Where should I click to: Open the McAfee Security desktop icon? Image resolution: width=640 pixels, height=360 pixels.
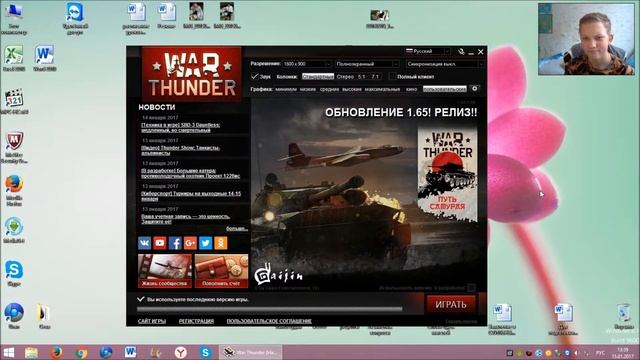14,147
